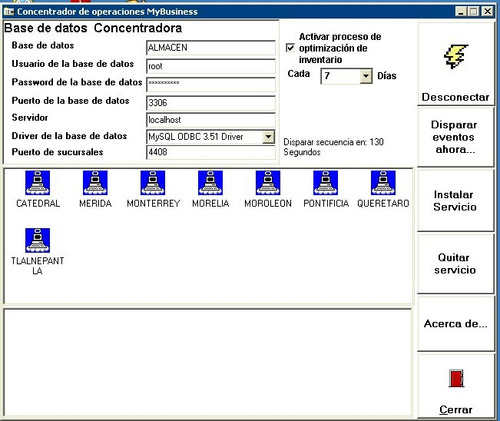Click the database user field with root
Viewport: 500px width, 421px height.
click(x=211, y=66)
